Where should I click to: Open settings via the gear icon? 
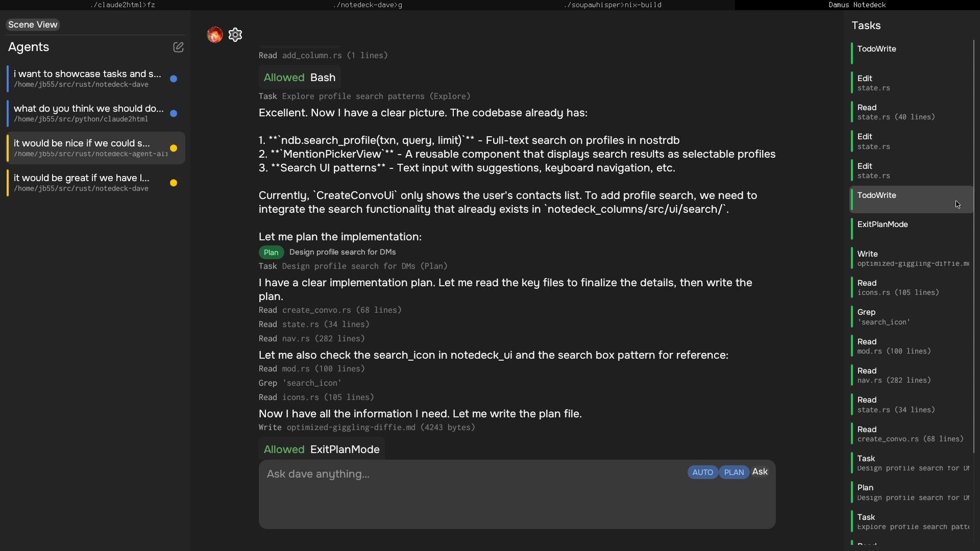[x=235, y=35]
